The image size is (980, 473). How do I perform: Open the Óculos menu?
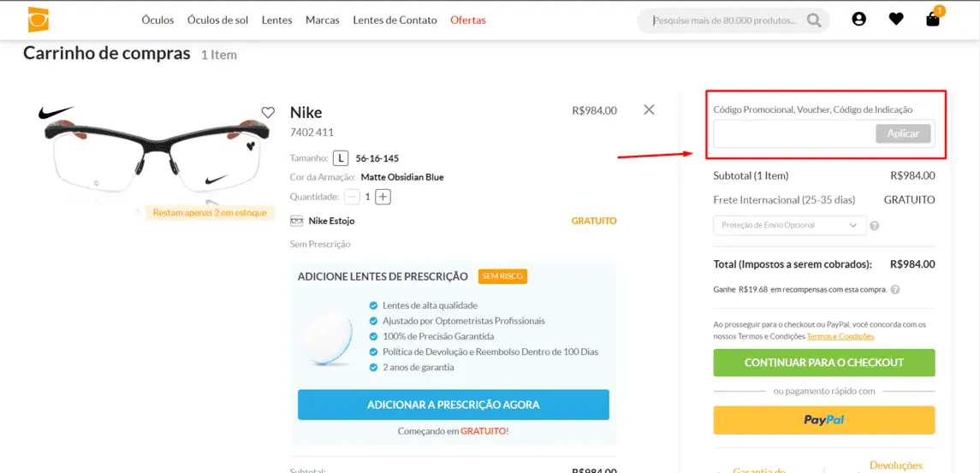tap(157, 20)
